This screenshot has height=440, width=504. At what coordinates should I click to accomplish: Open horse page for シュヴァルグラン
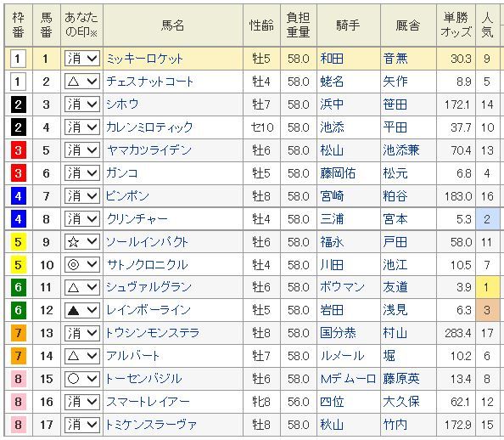pos(148,287)
